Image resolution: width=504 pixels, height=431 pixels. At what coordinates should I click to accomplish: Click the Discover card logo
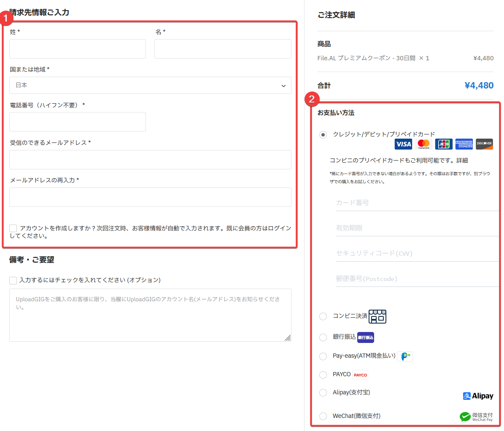click(x=484, y=144)
